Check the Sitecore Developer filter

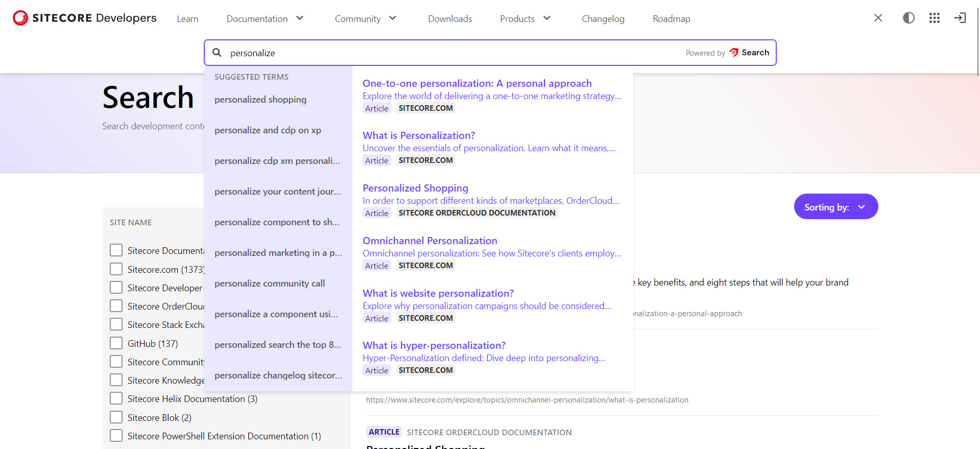(116, 288)
